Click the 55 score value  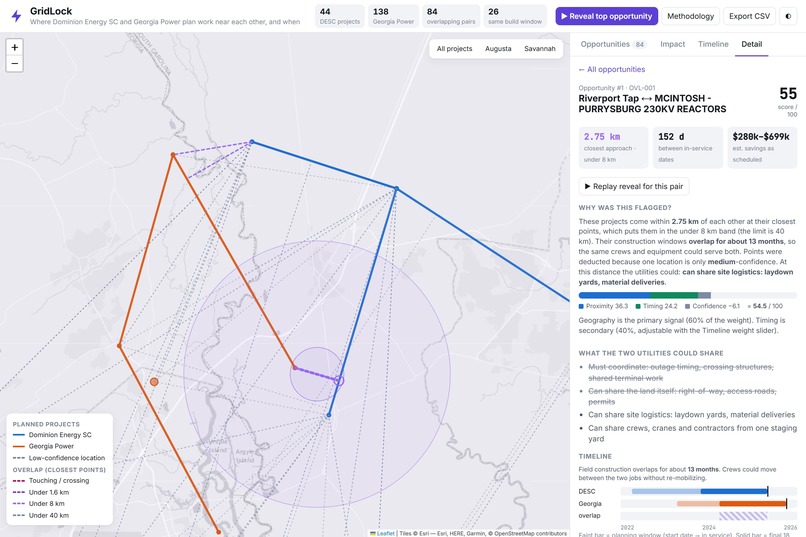[x=787, y=94]
